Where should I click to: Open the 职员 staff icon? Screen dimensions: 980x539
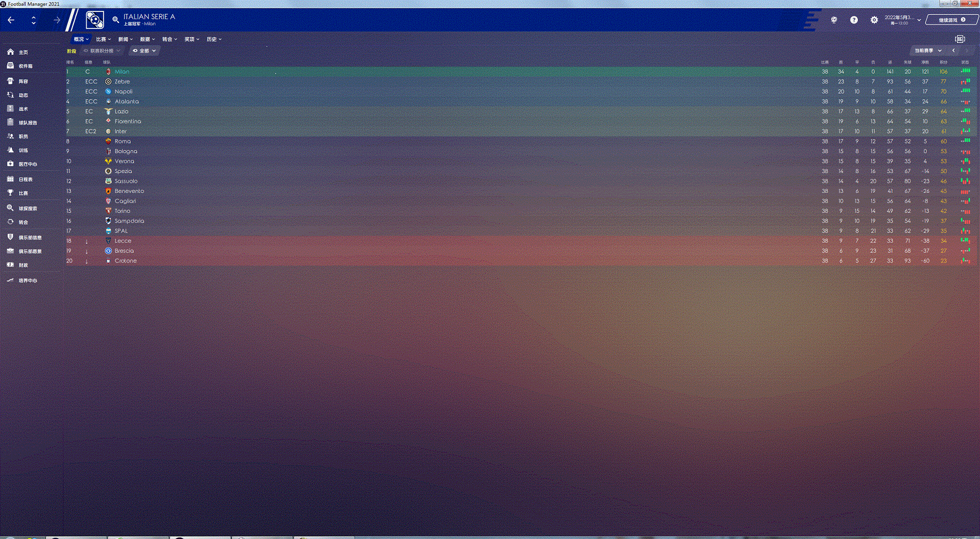[x=10, y=136]
